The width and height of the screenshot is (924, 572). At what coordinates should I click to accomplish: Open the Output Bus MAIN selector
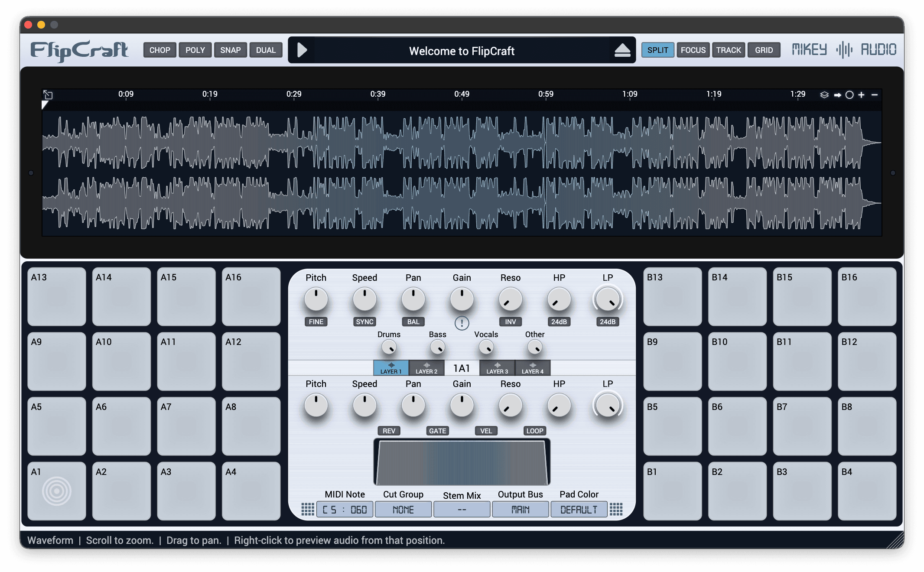520,510
